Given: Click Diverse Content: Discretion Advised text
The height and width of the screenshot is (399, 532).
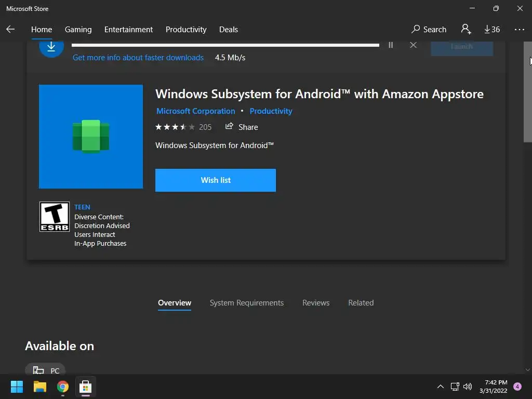Looking at the screenshot, I should coord(102,221).
